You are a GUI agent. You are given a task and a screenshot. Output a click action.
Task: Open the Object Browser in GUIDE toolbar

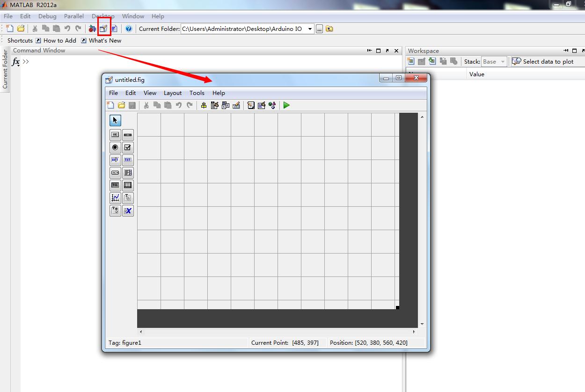pyautogui.click(x=272, y=105)
